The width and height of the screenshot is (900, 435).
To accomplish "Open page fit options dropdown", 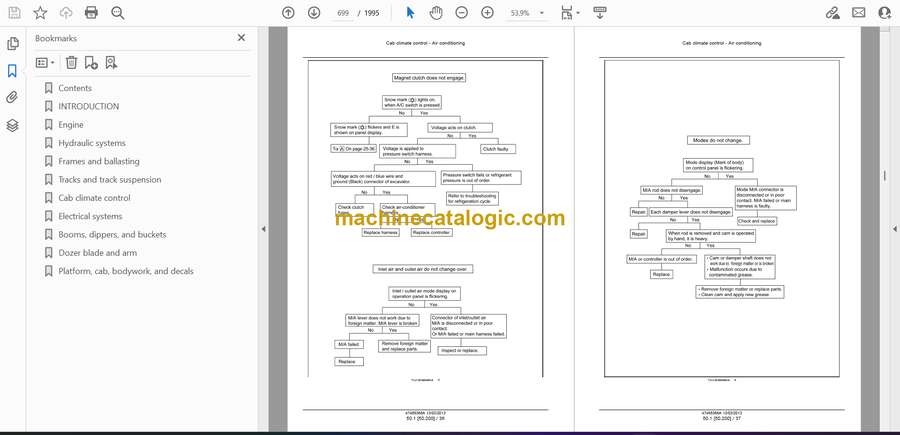I will (570, 13).
